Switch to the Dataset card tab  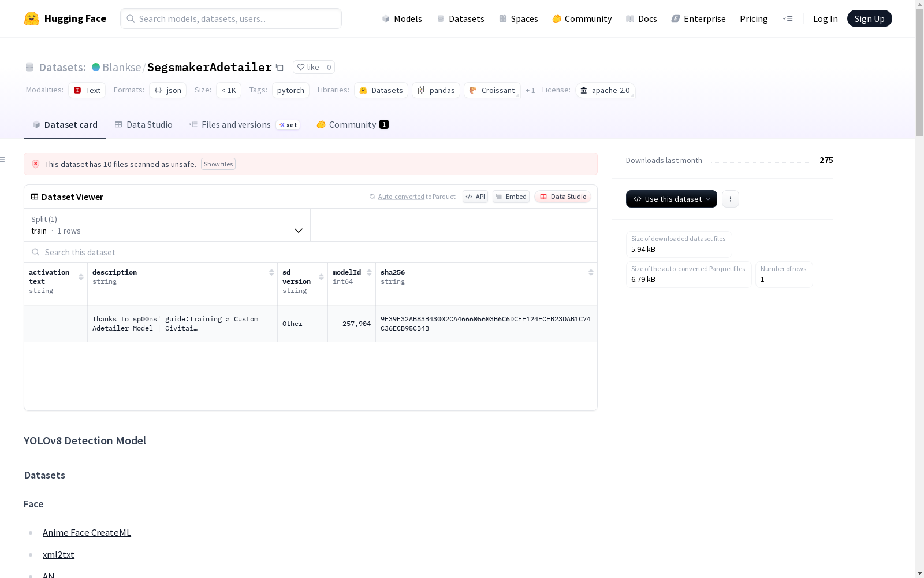point(65,125)
